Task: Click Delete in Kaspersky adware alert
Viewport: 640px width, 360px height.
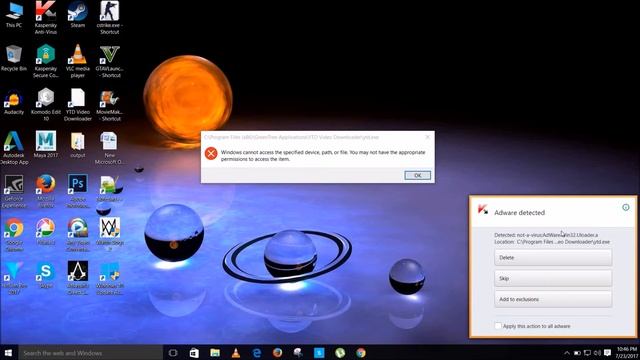Action: point(553,258)
